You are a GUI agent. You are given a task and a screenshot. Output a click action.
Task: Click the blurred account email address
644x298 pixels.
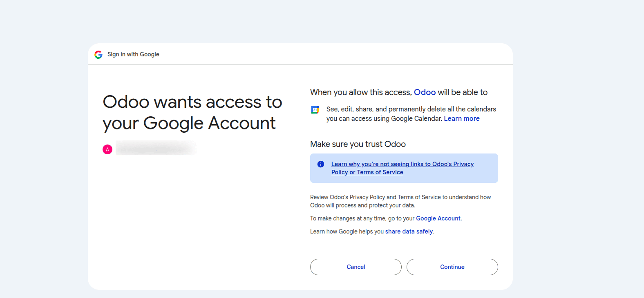[x=156, y=148]
